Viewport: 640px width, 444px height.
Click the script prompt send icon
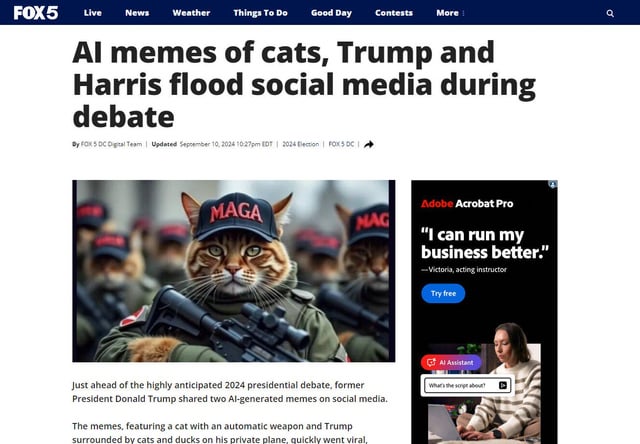(503, 385)
